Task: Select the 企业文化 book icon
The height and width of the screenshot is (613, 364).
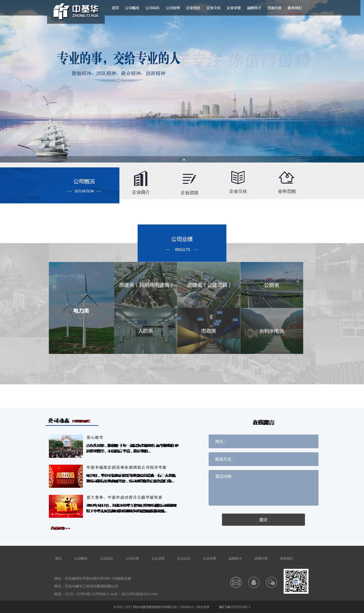Action: pos(238,177)
